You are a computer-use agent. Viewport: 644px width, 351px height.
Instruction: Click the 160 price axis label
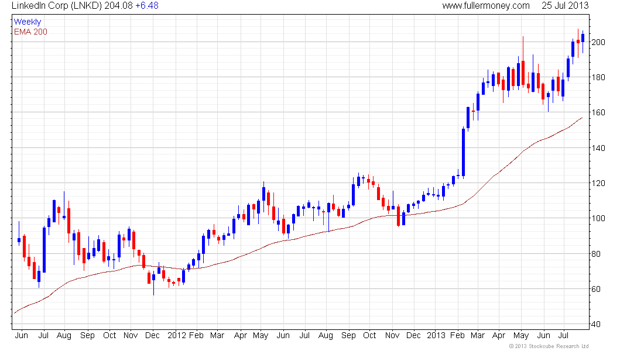pyautogui.click(x=598, y=112)
